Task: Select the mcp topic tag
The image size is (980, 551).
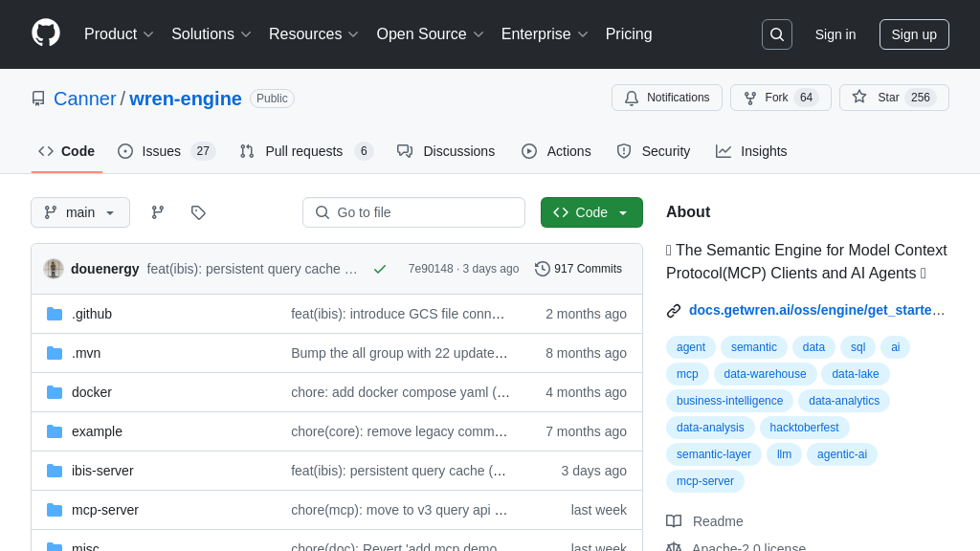Action: [x=687, y=374]
